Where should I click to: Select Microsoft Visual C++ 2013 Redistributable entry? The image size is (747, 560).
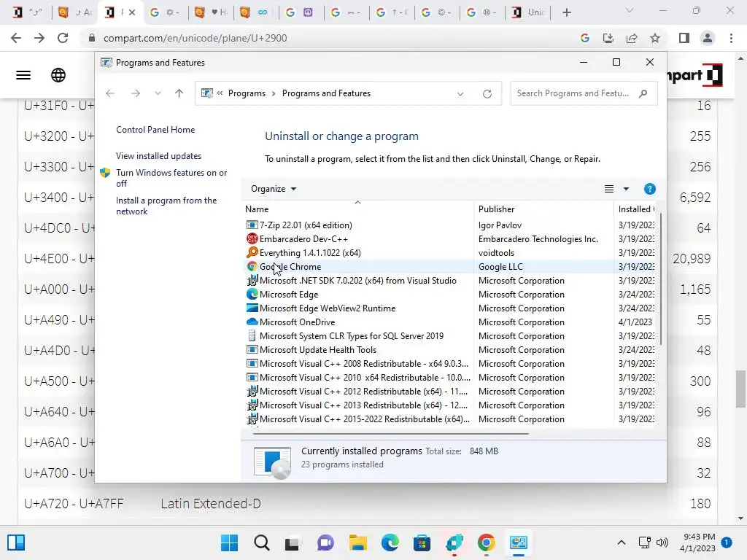tap(363, 405)
